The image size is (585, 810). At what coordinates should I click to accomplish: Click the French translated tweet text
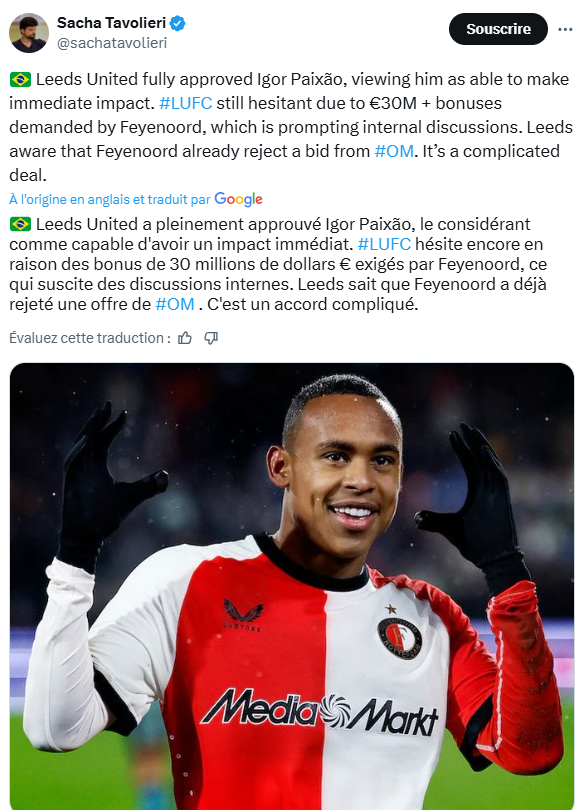coord(279,264)
